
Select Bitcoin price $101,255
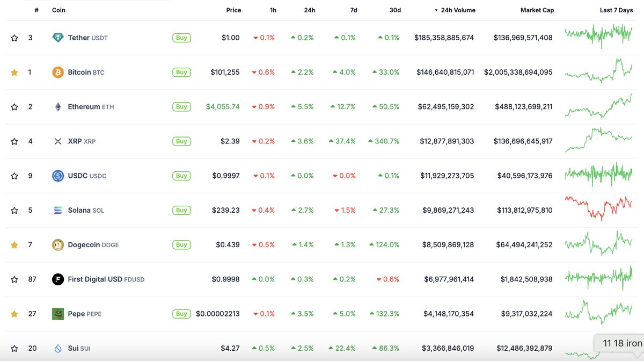click(225, 73)
